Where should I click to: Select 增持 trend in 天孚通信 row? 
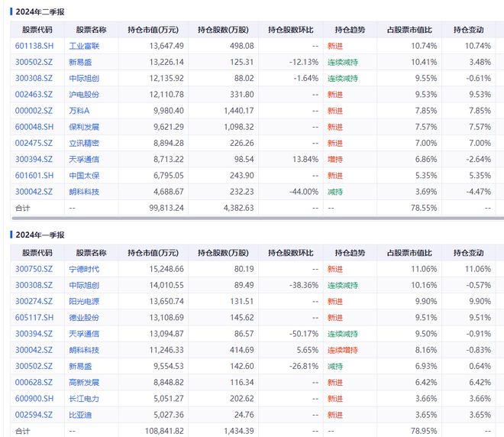(x=335, y=159)
